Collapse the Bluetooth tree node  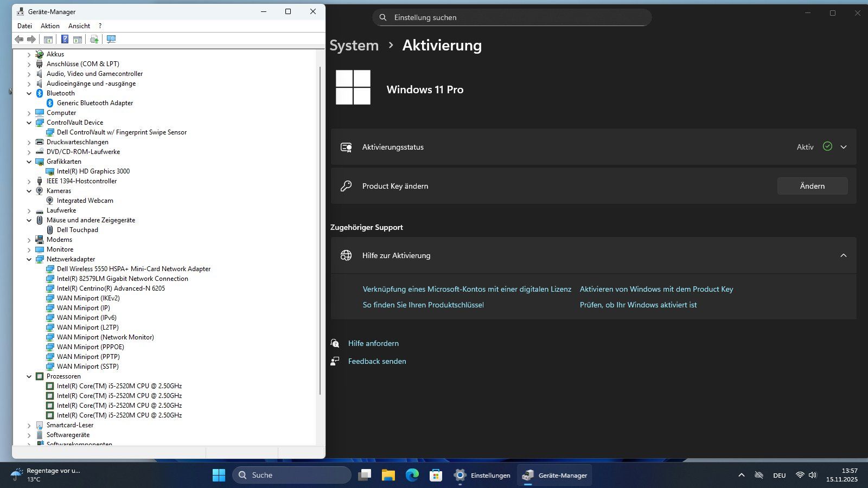pos(29,93)
